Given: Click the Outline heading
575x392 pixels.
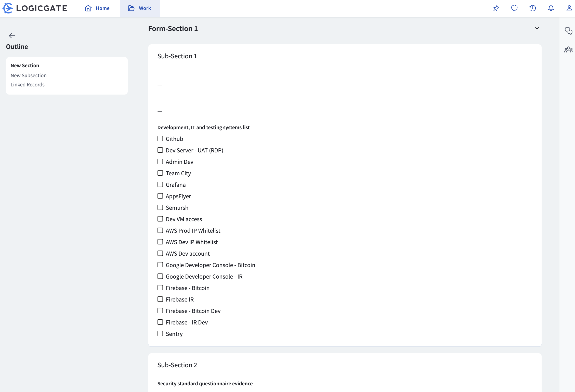Looking at the screenshot, I should pyautogui.click(x=17, y=47).
